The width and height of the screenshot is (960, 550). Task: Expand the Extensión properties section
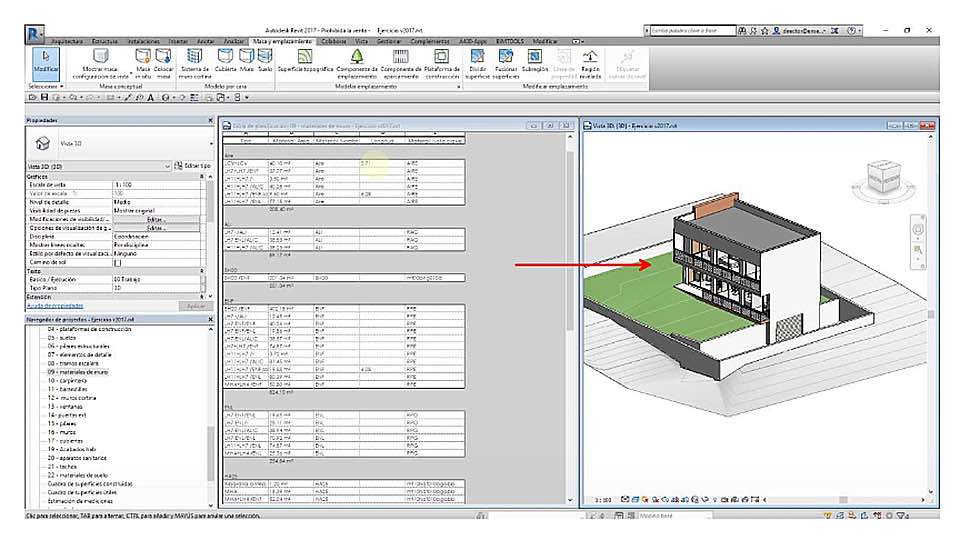pyautogui.click(x=201, y=297)
